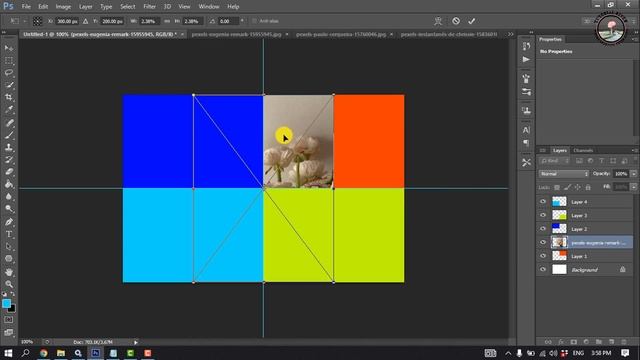Toggle Quick Mask mode icon
640x360 pixels.
(9, 320)
